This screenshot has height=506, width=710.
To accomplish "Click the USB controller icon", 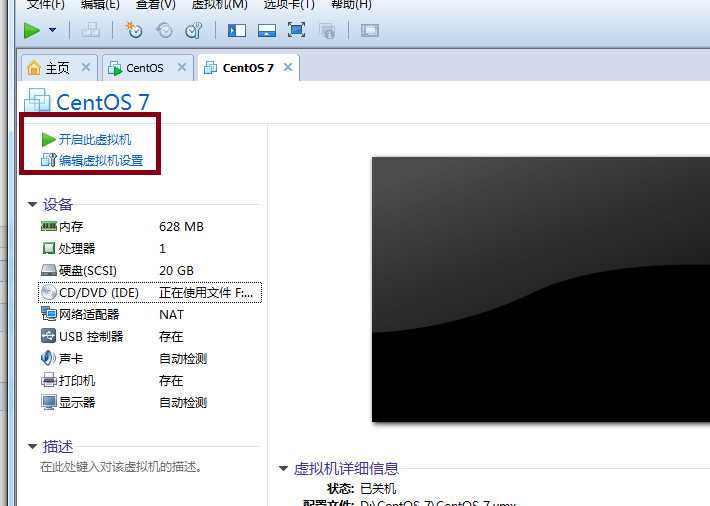I will click(x=48, y=336).
